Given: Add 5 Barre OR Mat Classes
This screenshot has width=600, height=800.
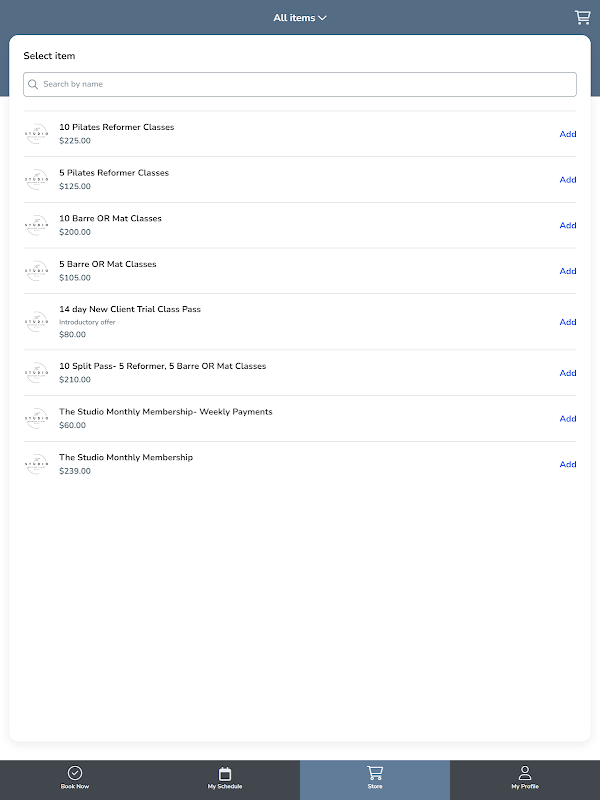Looking at the screenshot, I should [x=568, y=271].
